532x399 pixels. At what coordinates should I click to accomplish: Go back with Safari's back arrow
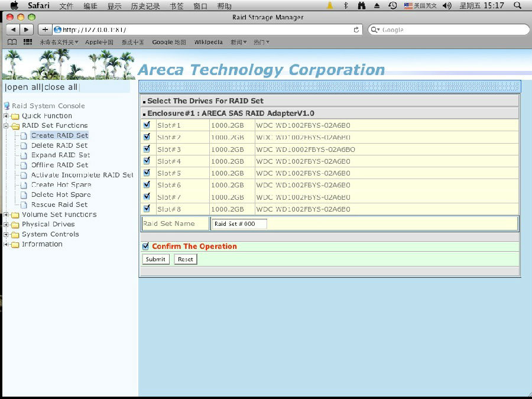tap(13, 30)
